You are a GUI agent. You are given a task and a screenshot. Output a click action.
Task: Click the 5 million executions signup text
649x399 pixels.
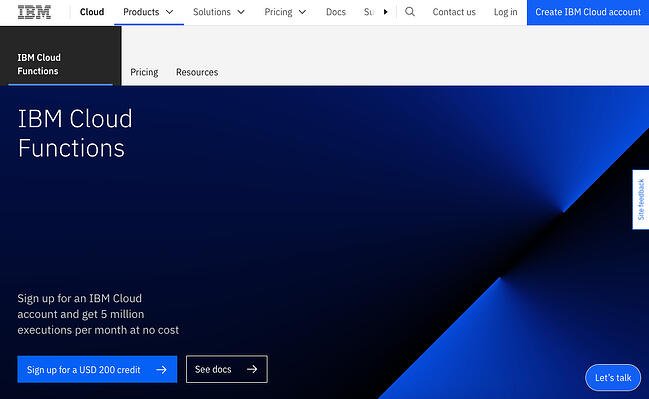click(98, 314)
